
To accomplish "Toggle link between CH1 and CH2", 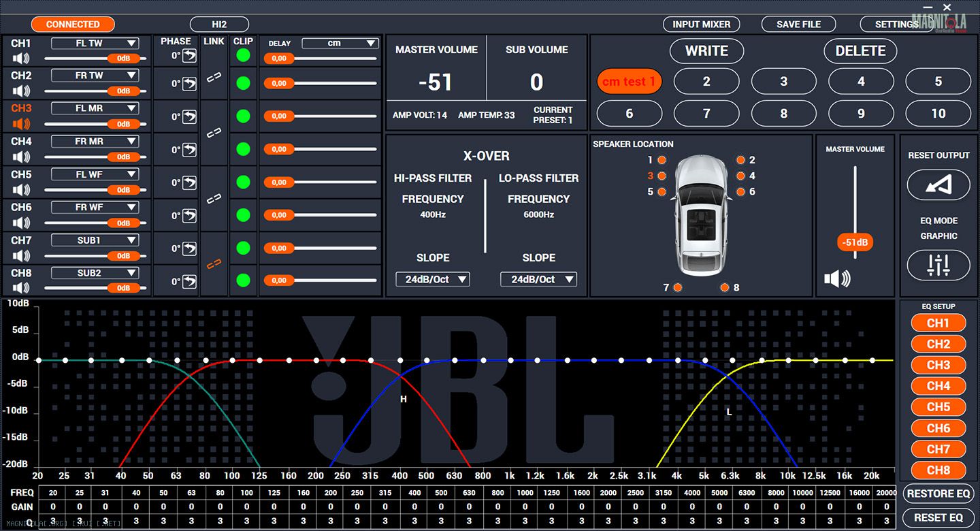I will tap(214, 78).
